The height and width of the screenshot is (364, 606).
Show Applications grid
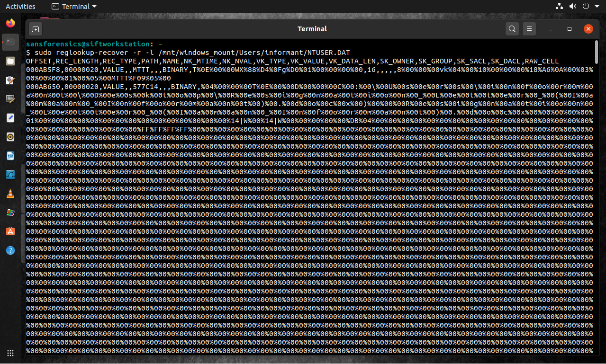pos(10,353)
